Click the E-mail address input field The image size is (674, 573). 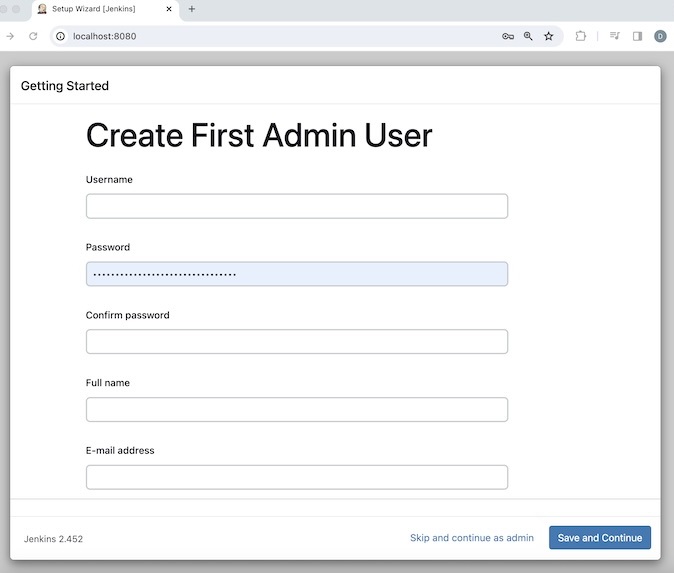pos(297,477)
